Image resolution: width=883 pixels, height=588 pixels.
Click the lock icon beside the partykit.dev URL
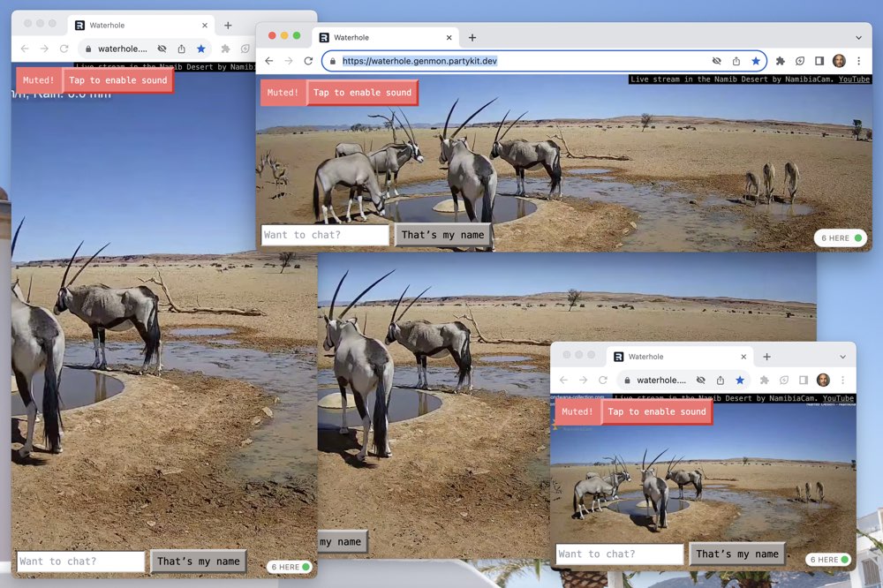[333, 61]
